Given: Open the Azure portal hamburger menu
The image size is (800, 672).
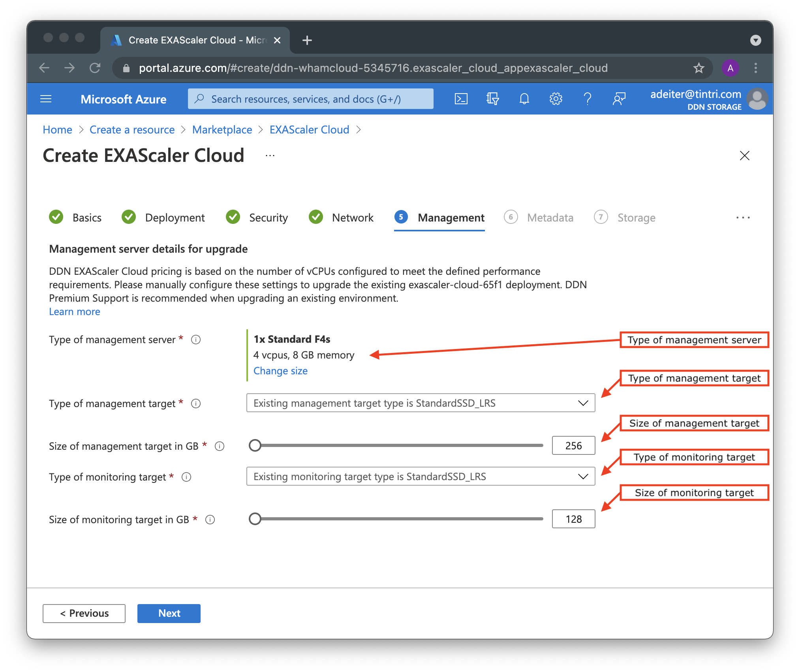Looking at the screenshot, I should click(x=46, y=99).
